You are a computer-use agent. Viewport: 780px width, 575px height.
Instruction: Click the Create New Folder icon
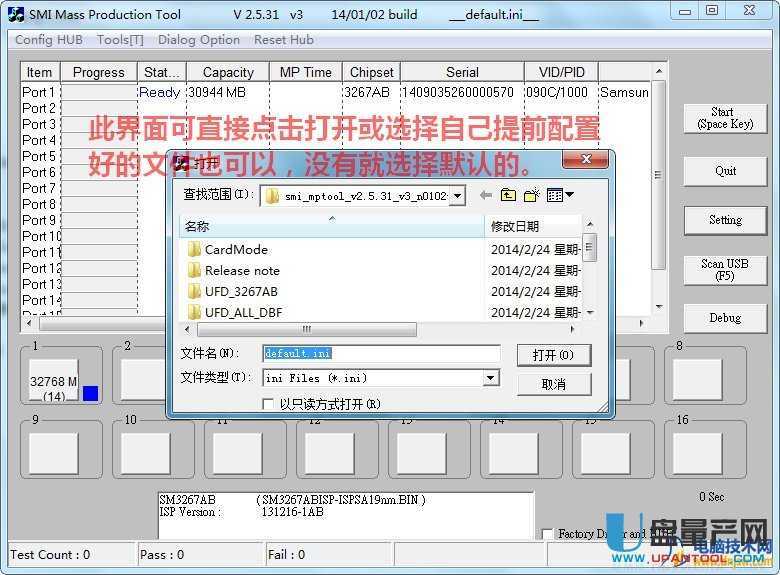(532, 195)
